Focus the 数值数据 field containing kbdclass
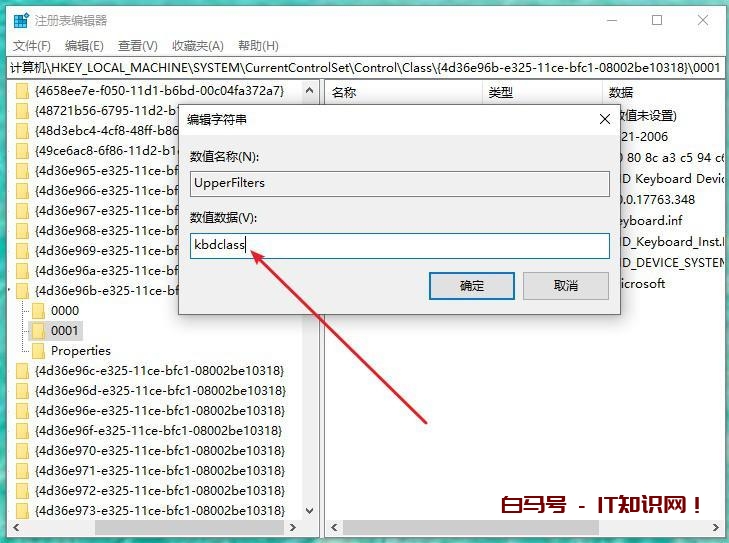 (399, 245)
